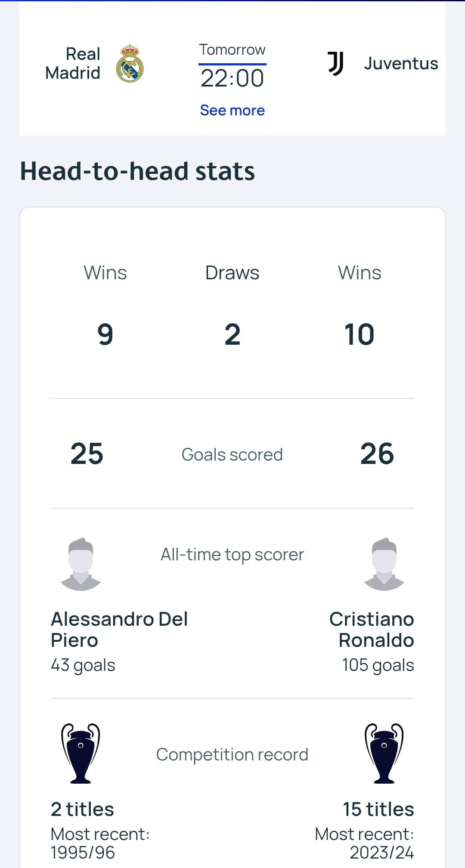Click the All-time top scorer label

(x=232, y=555)
